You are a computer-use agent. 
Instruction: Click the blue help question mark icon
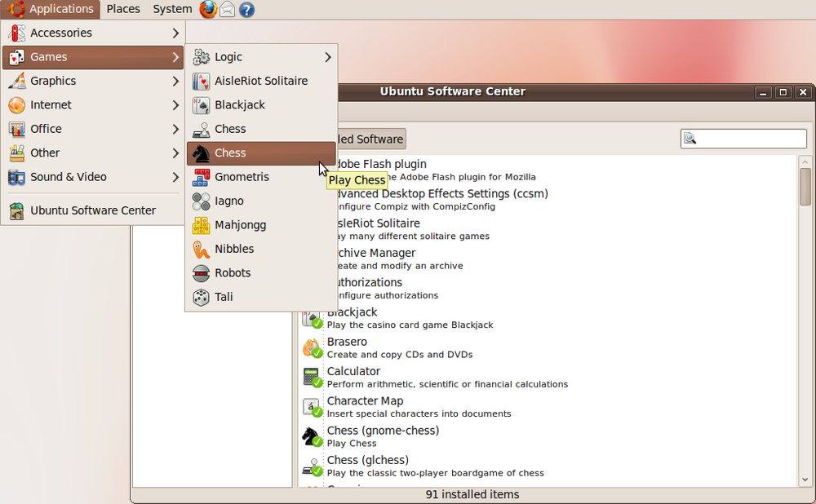(246, 9)
